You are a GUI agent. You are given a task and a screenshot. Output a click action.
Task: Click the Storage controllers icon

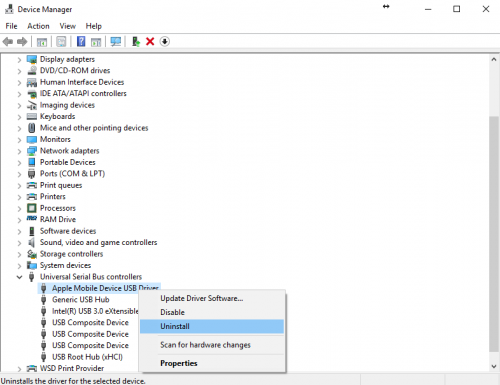[x=32, y=254]
